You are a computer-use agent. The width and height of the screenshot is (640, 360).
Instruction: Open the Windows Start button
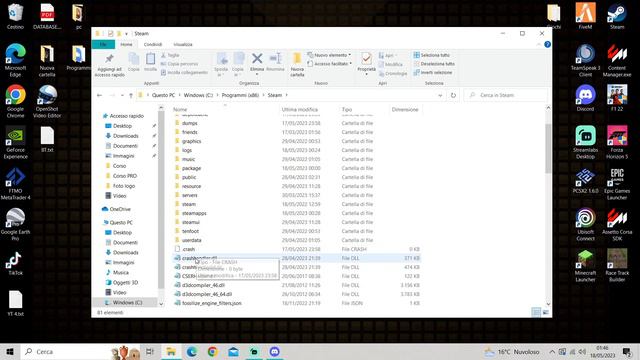click(x=10, y=351)
